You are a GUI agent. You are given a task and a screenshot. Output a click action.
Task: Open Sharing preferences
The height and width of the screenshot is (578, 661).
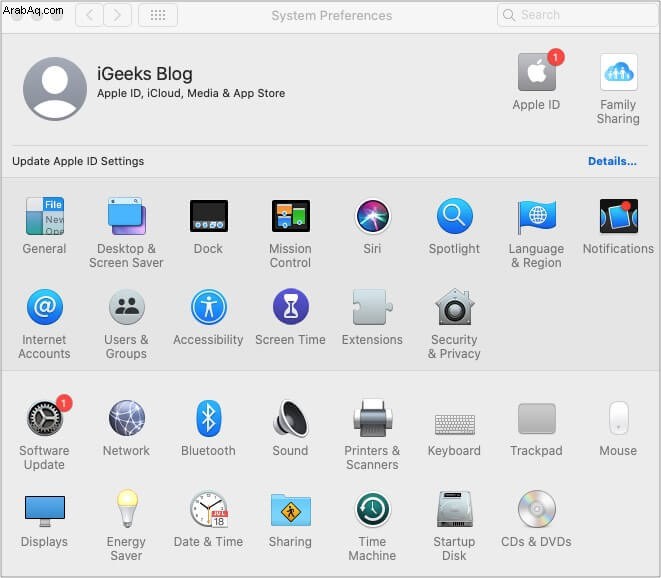290,510
